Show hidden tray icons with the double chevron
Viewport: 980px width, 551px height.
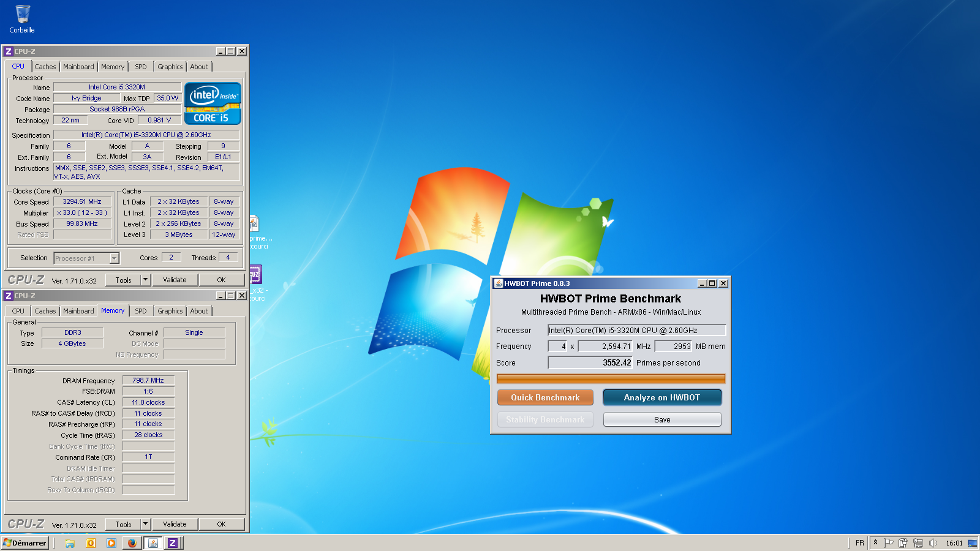click(x=875, y=543)
